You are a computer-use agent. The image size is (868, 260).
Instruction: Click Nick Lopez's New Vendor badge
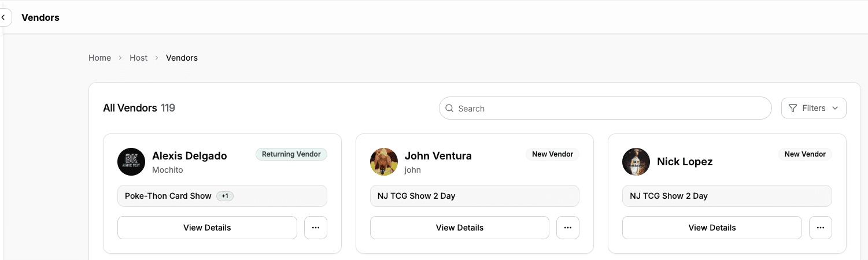click(x=805, y=154)
